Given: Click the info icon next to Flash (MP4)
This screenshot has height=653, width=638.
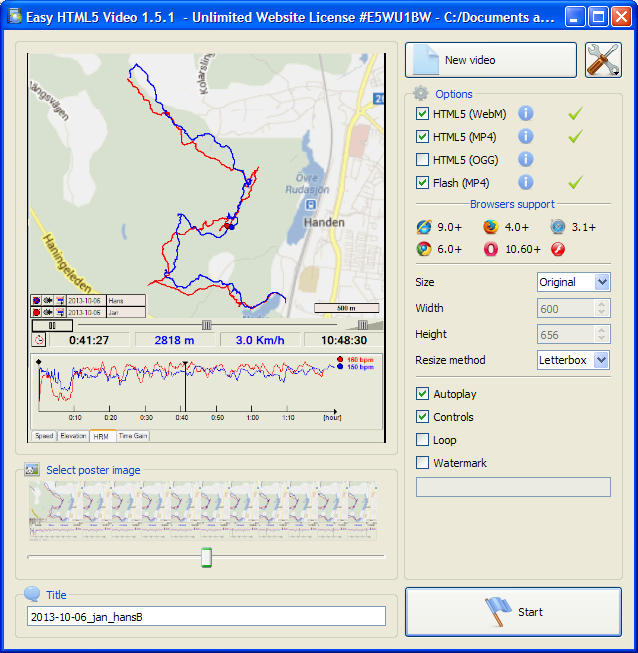Looking at the screenshot, I should point(526,182).
